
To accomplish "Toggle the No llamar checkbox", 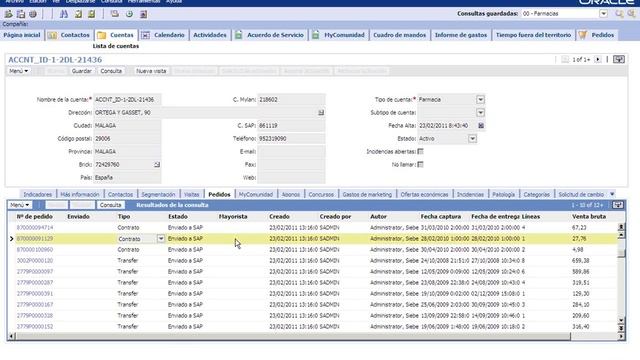I will (x=420, y=164).
